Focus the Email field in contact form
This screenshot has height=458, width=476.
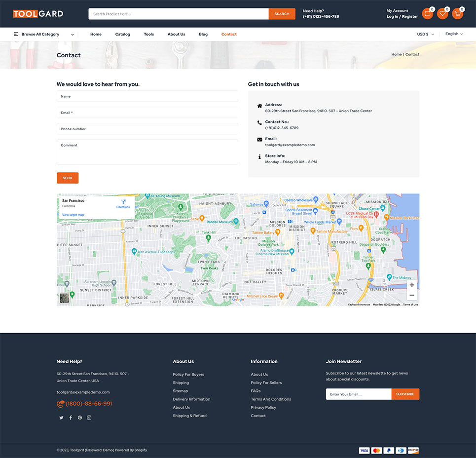[147, 113]
